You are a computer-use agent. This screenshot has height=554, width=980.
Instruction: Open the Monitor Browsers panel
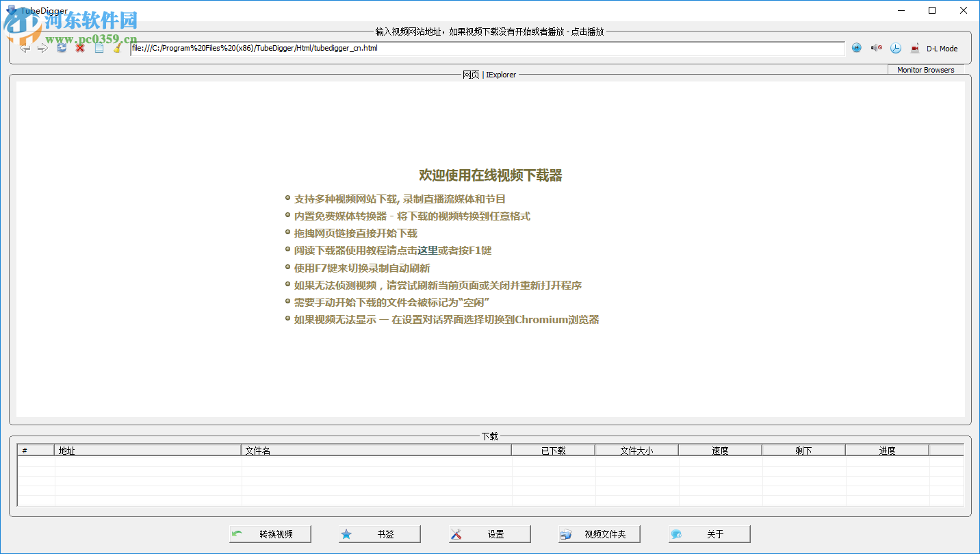926,70
